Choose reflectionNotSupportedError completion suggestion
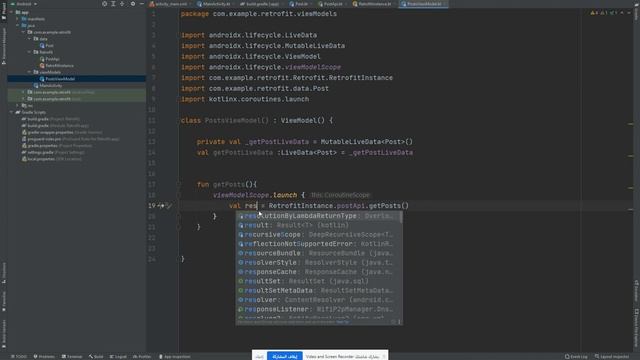Viewport: 640px width, 360px height. [318, 244]
